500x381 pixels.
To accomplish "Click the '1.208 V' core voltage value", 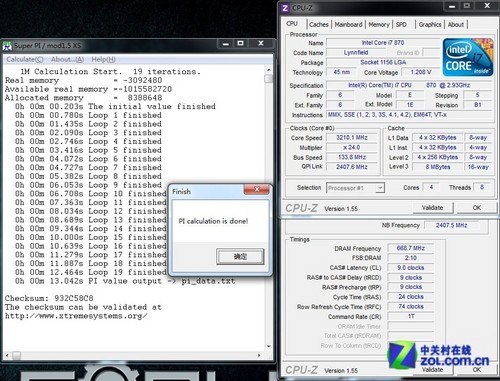I will pyautogui.click(x=421, y=72).
